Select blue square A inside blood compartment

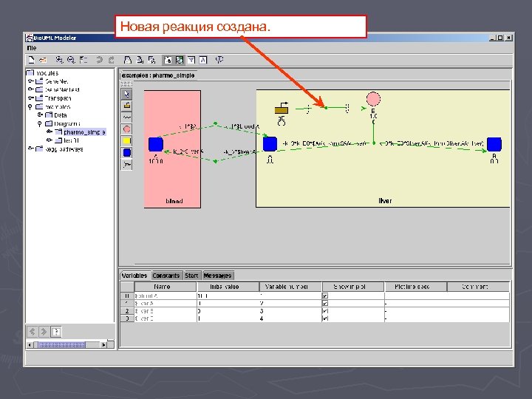(156, 144)
